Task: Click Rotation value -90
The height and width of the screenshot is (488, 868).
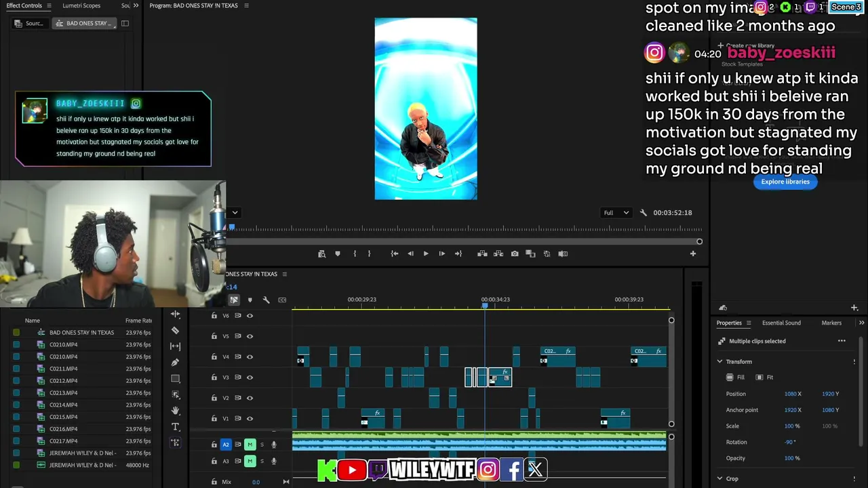Action: coord(789,442)
